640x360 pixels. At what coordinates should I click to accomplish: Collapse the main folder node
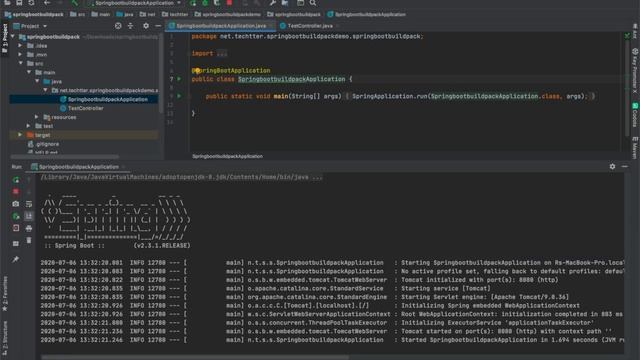pyautogui.click(x=29, y=73)
